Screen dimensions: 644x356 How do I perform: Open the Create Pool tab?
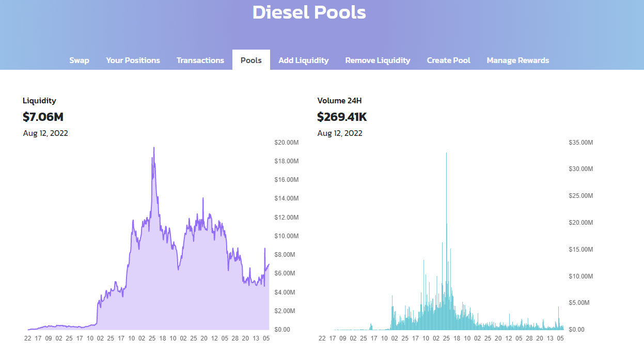tap(448, 60)
